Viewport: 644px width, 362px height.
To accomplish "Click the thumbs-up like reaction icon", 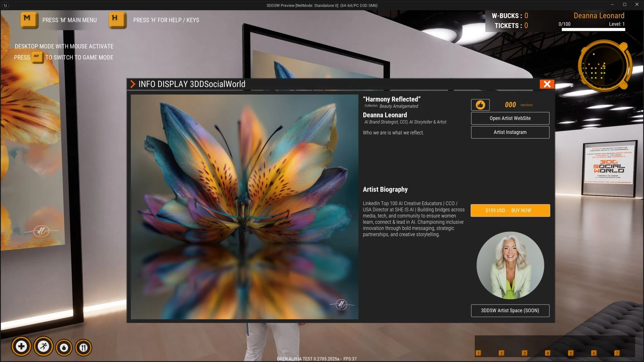I will tap(480, 105).
